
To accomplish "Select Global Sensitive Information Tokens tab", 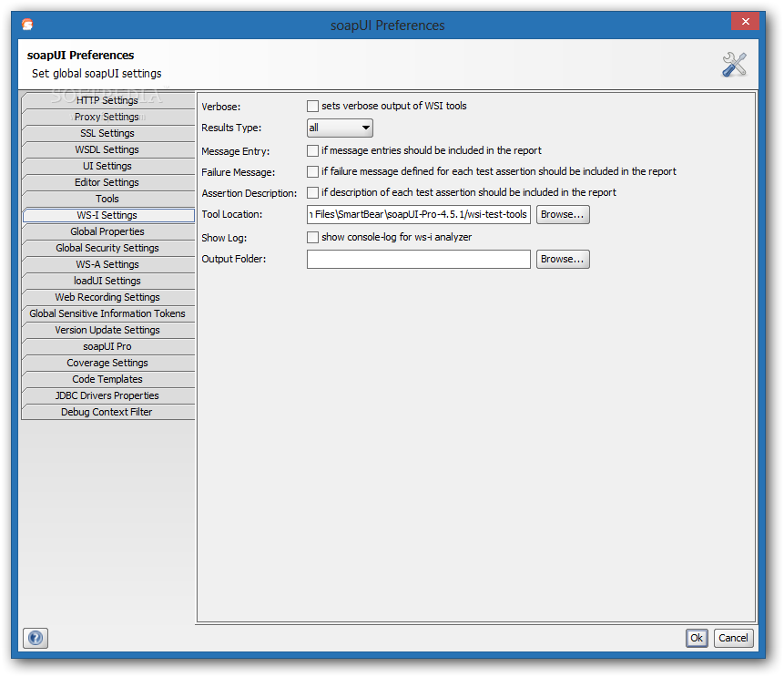I will tap(107, 313).
